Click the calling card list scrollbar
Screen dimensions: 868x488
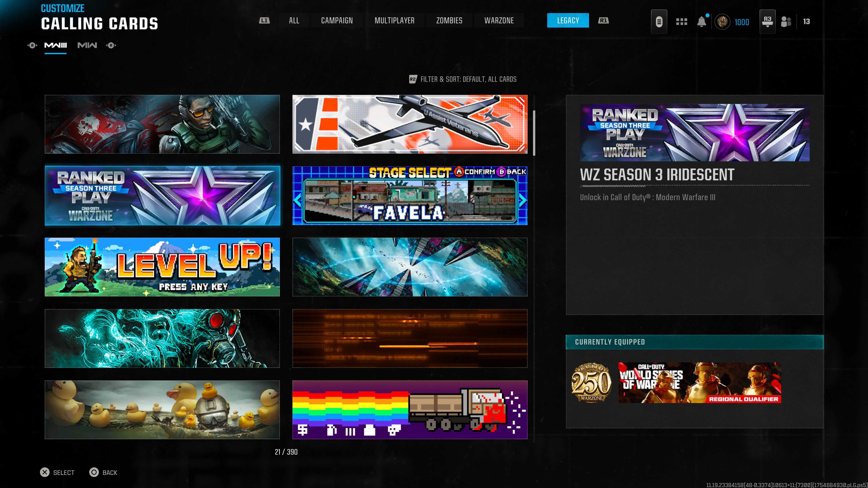click(x=534, y=133)
